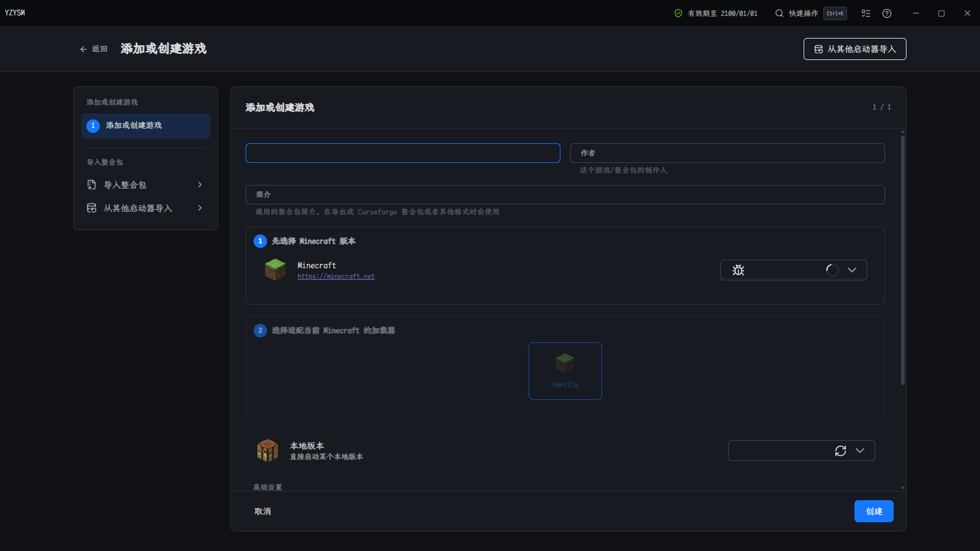This screenshot has height=551, width=980.
Task: Click the local version crafting table icon
Action: [x=268, y=451]
